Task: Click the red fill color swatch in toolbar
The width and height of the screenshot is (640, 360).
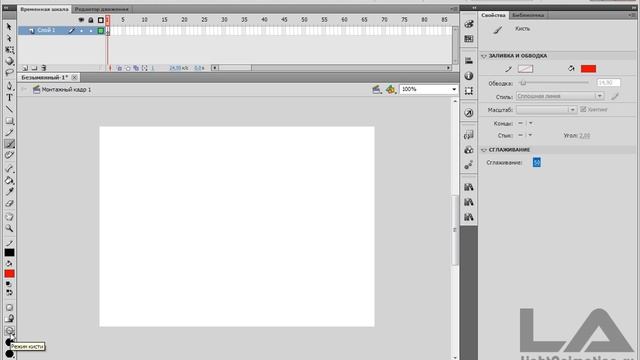Action: (9, 273)
